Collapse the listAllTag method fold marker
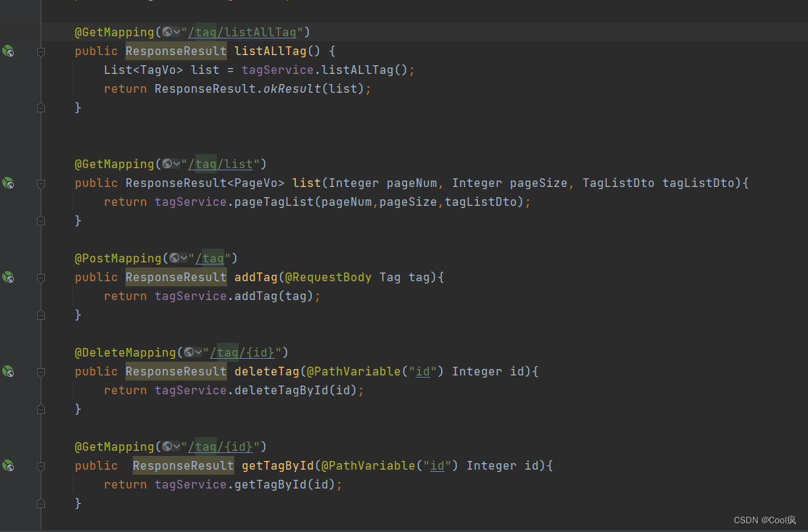 [x=41, y=51]
